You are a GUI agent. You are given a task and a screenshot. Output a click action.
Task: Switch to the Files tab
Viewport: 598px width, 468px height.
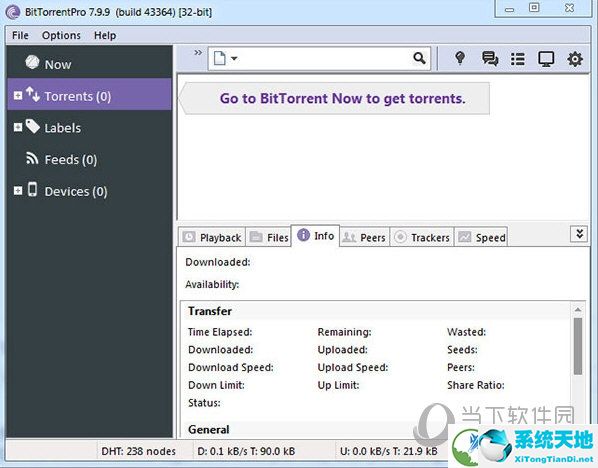coord(268,237)
